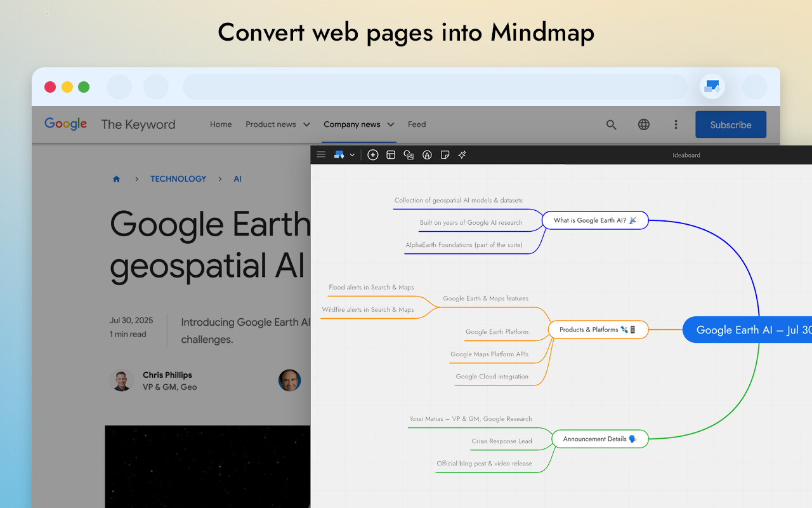Pick the sticky note tool
Image resolution: width=812 pixels, height=508 pixels.
[x=445, y=155]
